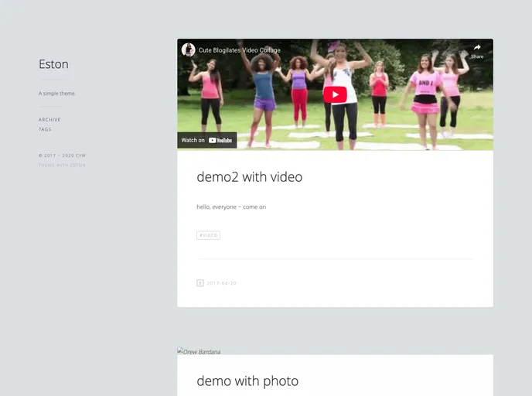Viewport: 532px width, 396px height.
Task: Open the Archive page
Action: (49, 120)
